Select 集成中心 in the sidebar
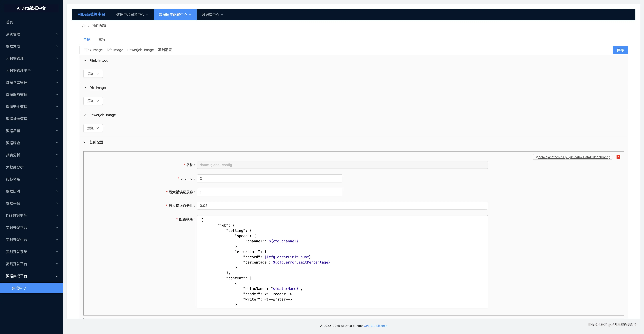The image size is (644, 334). tap(19, 288)
